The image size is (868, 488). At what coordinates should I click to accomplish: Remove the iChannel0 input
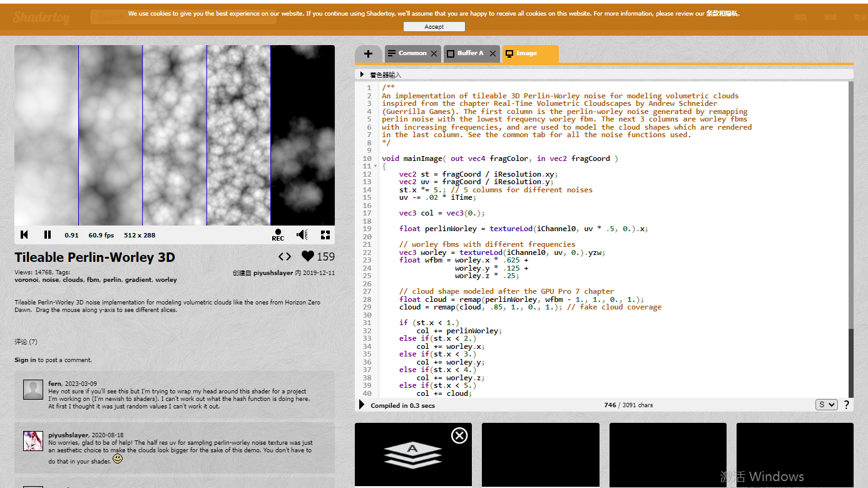point(459,435)
